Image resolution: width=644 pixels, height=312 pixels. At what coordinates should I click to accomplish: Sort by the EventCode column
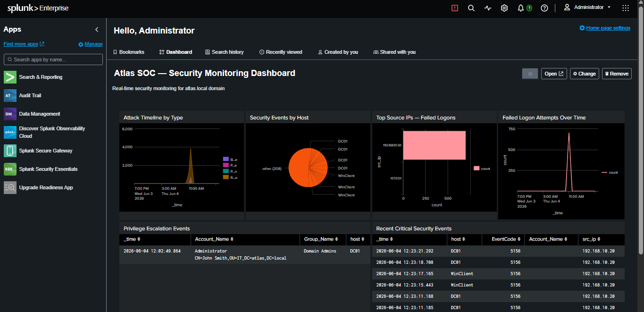[x=506, y=239]
